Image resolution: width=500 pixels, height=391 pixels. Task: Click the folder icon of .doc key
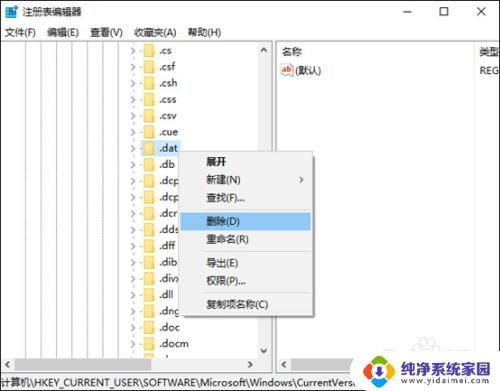pos(149,328)
